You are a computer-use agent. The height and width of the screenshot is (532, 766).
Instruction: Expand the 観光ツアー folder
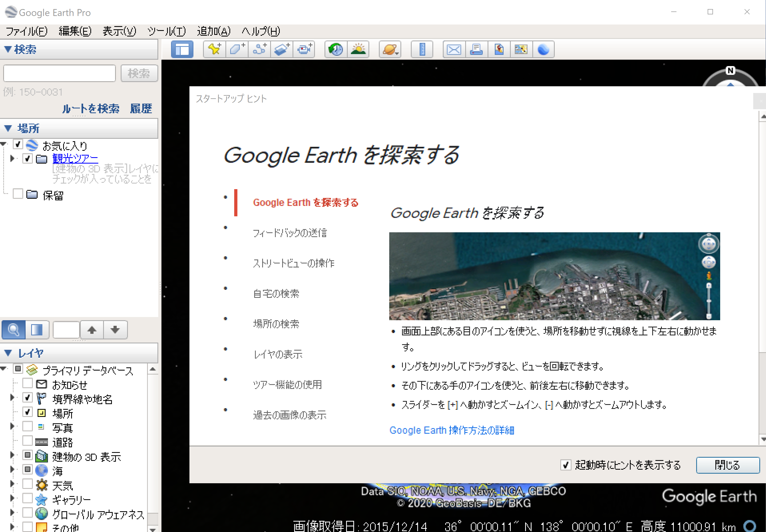12,158
